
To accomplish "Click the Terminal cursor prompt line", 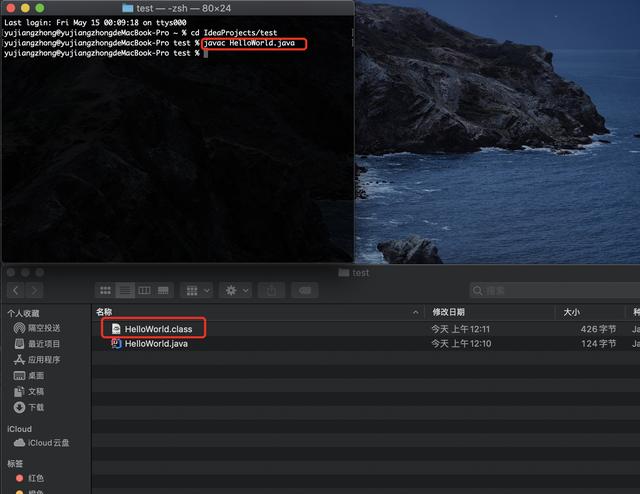I will 106,53.
